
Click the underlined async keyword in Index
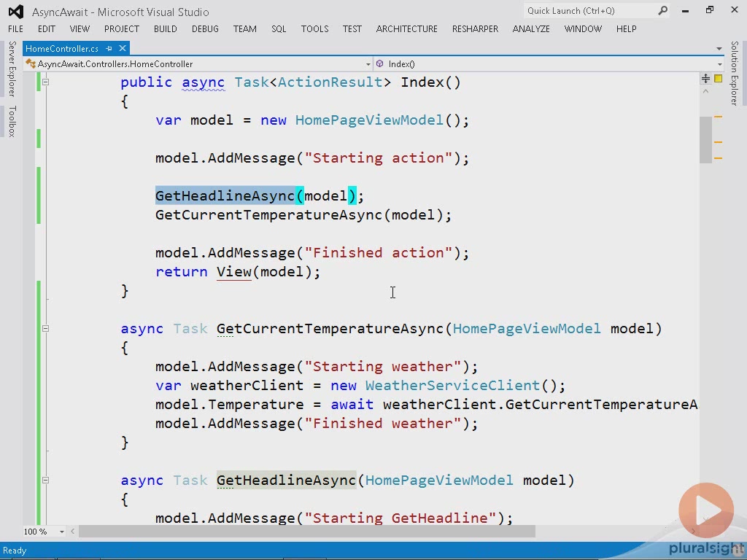[x=204, y=82]
